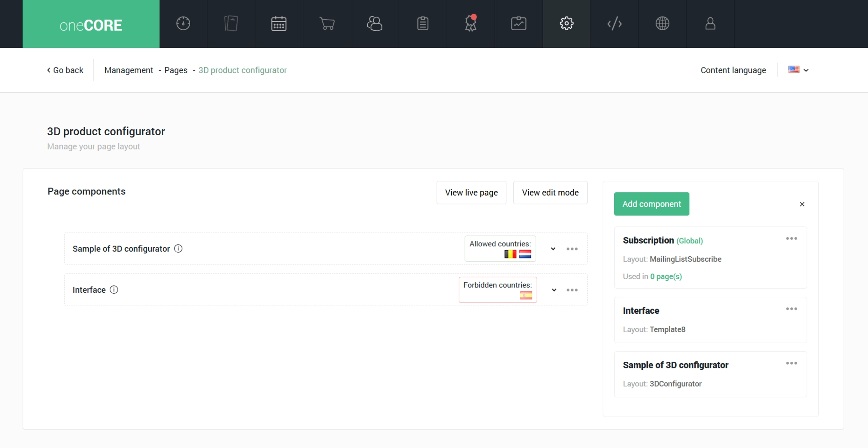Image resolution: width=868 pixels, height=448 pixels.
Task: Open the content language flag dropdown
Action: tap(798, 70)
